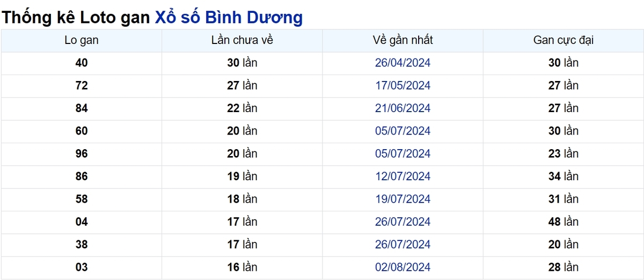Click row 04's Lần chưa về value 17 lần

[x=243, y=222]
